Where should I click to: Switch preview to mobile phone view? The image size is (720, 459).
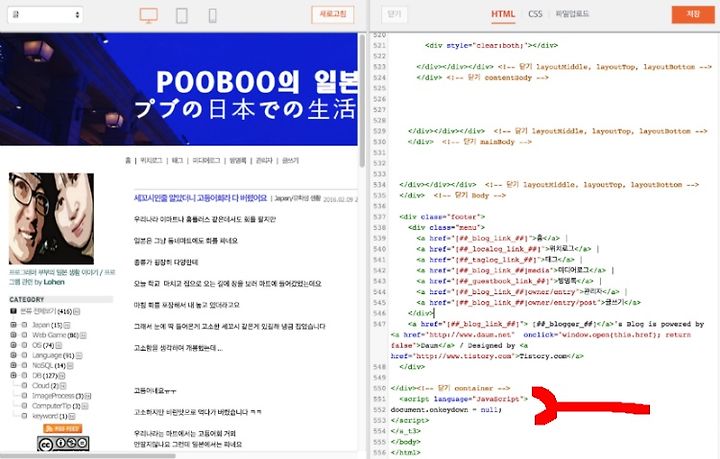[213, 15]
